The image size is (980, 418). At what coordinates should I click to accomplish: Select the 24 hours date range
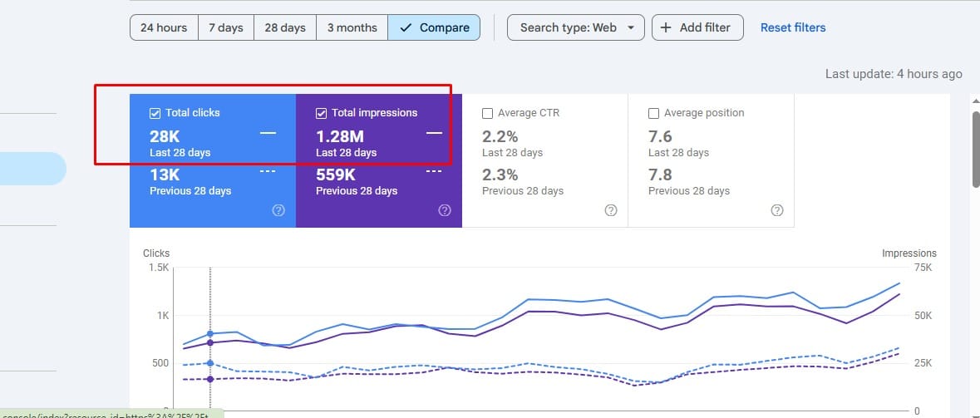tap(164, 27)
